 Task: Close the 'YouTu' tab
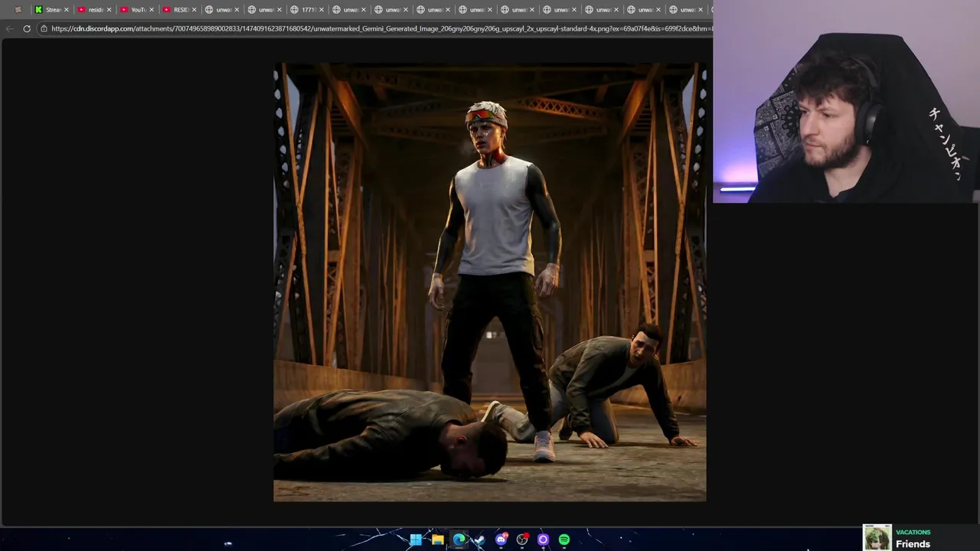click(x=152, y=10)
